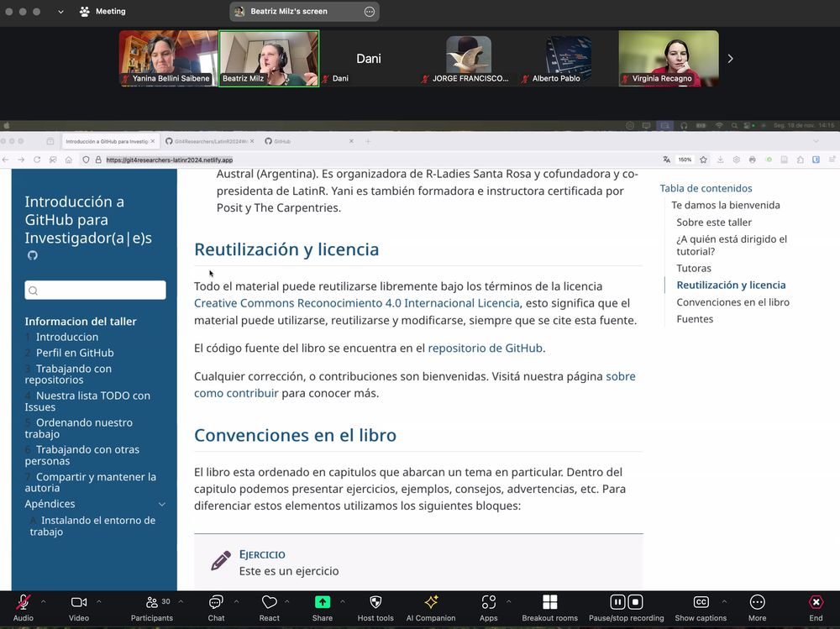Open Trabajando con repositorios chapter
This screenshot has height=629, width=840.
pyautogui.click(x=68, y=374)
